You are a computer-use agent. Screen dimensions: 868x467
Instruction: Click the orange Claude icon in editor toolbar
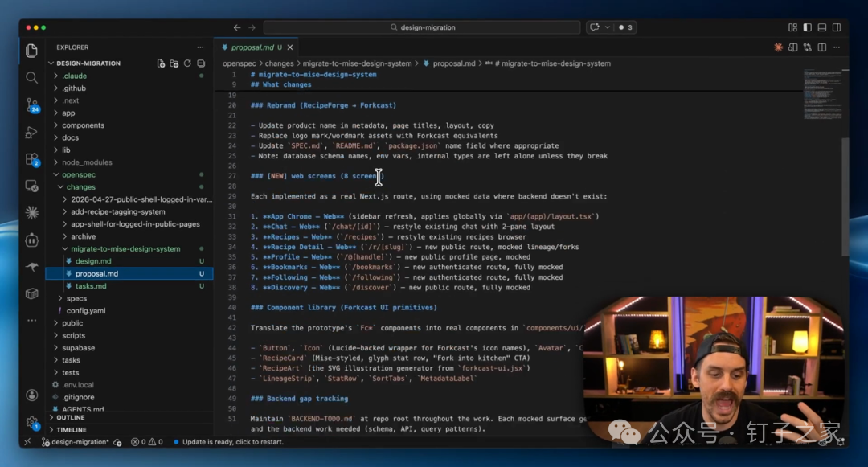click(778, 47)
